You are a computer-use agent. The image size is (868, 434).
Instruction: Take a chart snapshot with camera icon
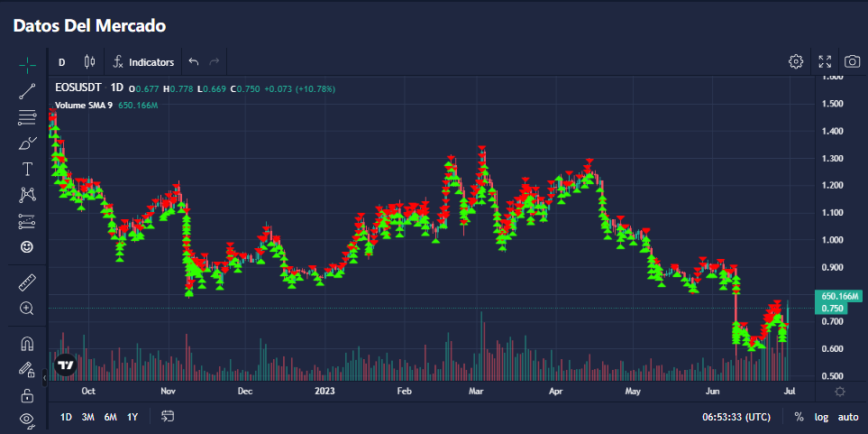[851, 61]
